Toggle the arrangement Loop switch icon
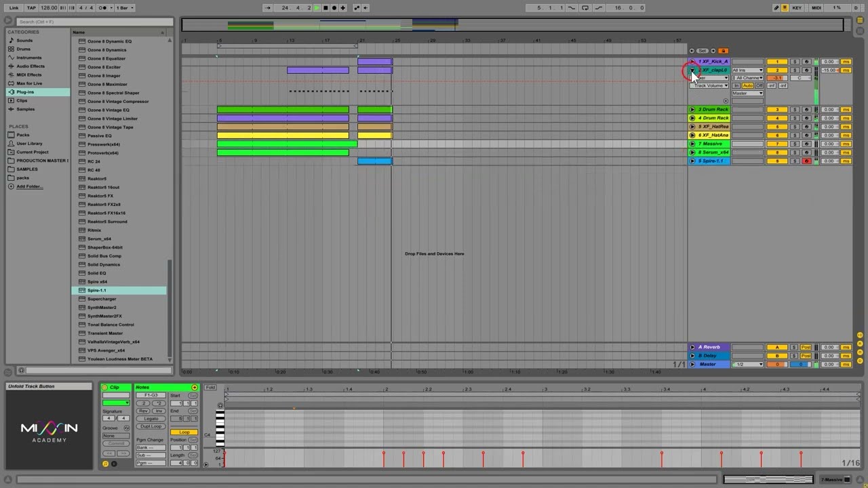Screen dimensions: 868x488 585,7
